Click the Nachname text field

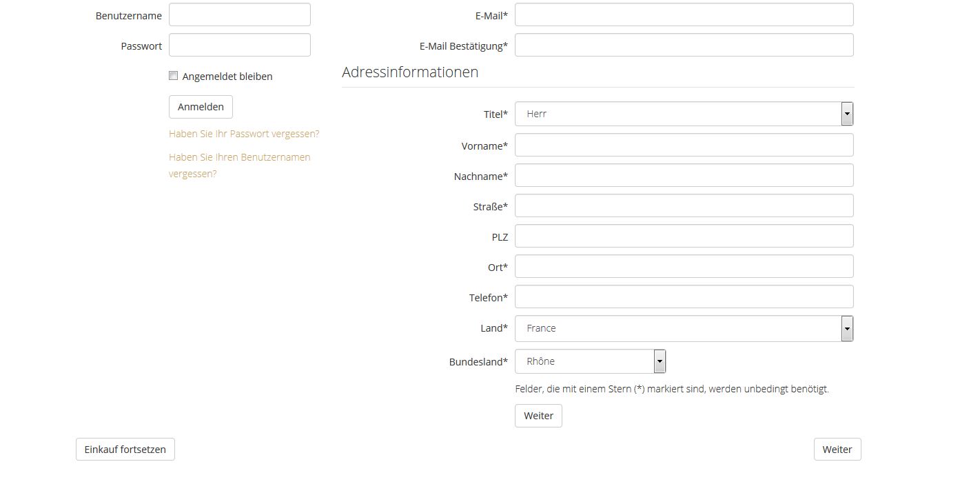click(x=684, y=175)
